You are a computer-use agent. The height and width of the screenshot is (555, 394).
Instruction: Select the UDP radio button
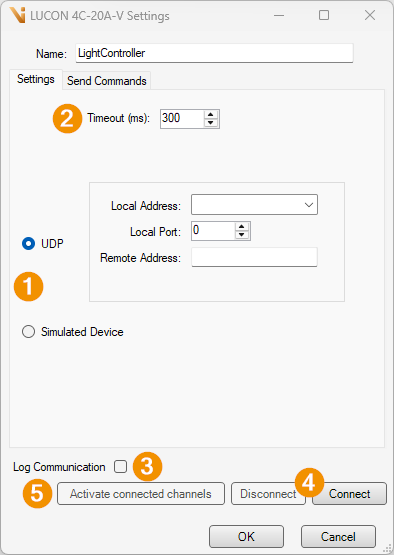[28, 244]
